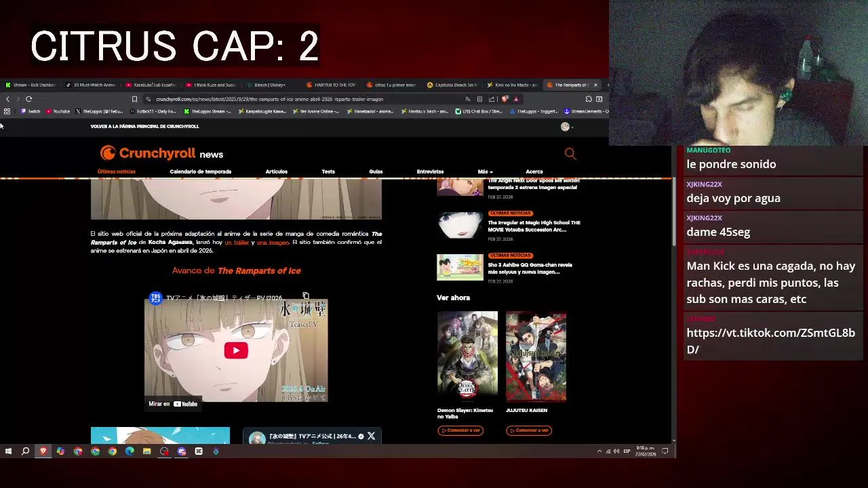Expand the Más dropdown menu
868x488 pixels.
pos(485,171)
